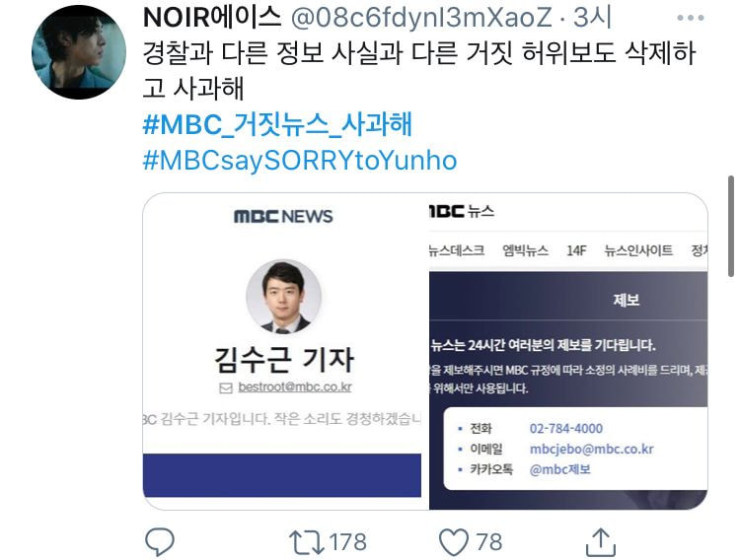Like the tweet with the heart icon
The image size is (740, 560).
point(454,542)
